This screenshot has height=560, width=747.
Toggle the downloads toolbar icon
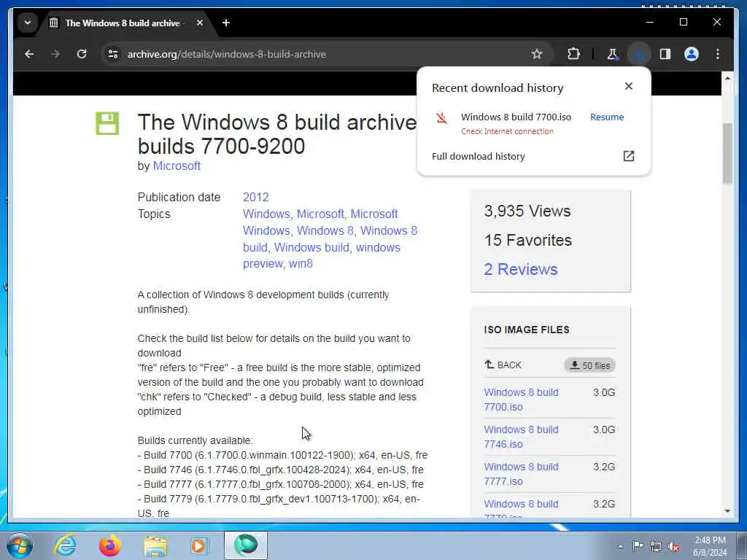(x=639, y=54)
